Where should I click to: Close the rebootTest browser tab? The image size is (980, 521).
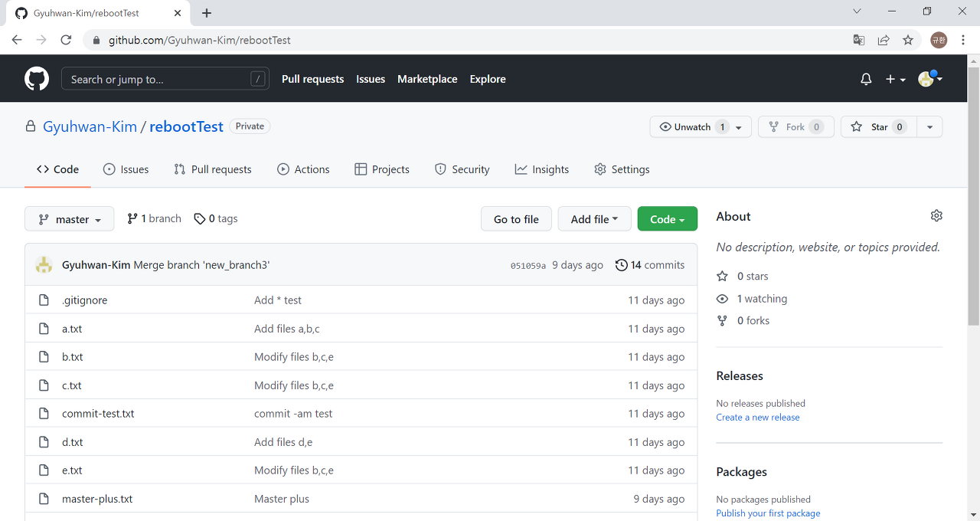pos(178,13)
